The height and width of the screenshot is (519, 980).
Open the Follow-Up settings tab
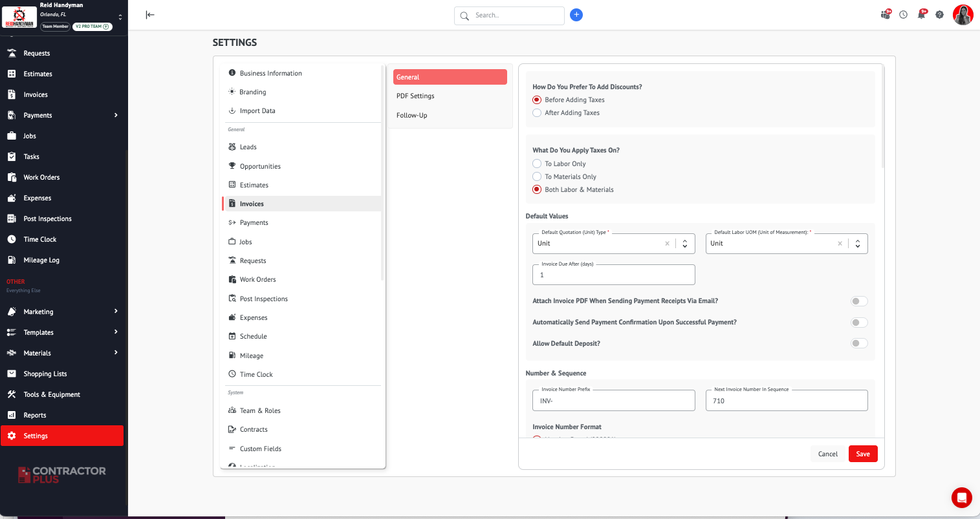click(412, 116)
